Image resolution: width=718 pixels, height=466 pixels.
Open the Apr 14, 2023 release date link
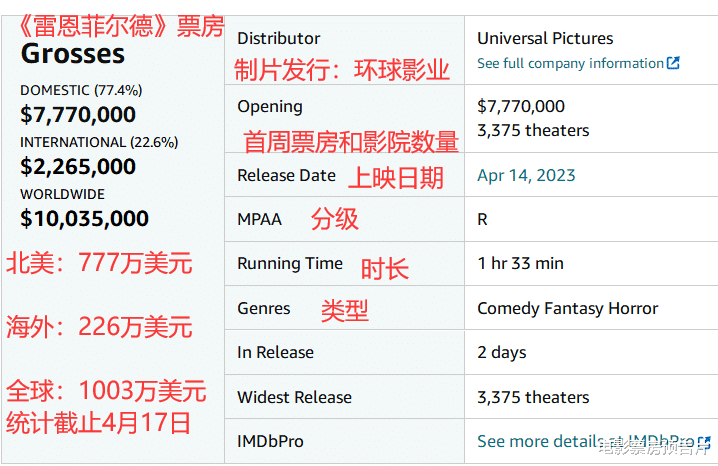pyautogui.click(x=526, y=175)
